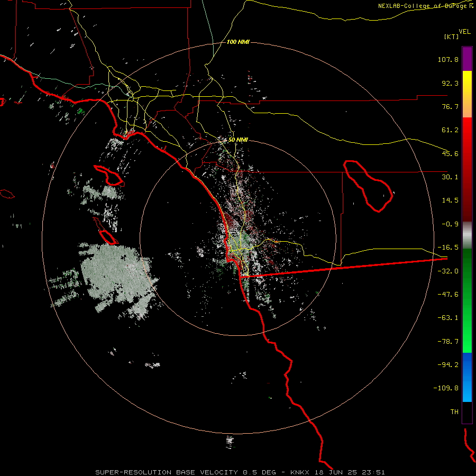Select the -78.7 velocity scale value

[x=448, y=342]
